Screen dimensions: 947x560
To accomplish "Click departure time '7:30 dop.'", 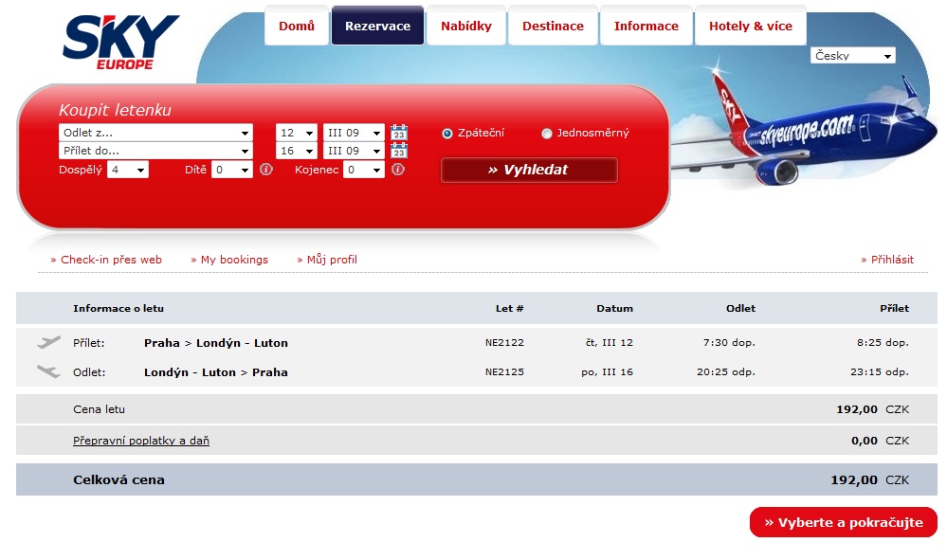I will pyautogui.click(x=729, y=342).
